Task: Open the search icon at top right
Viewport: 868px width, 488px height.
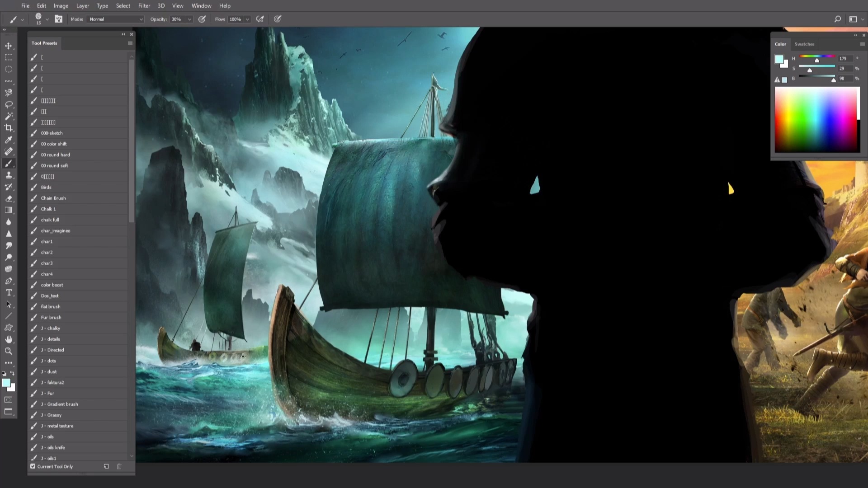Action: pos(837,19)
